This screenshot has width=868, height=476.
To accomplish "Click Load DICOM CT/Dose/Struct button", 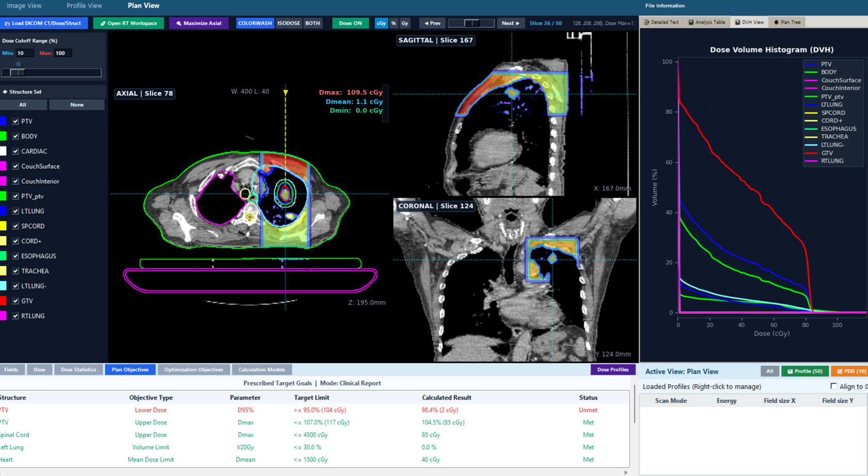I will coord(43,23).
